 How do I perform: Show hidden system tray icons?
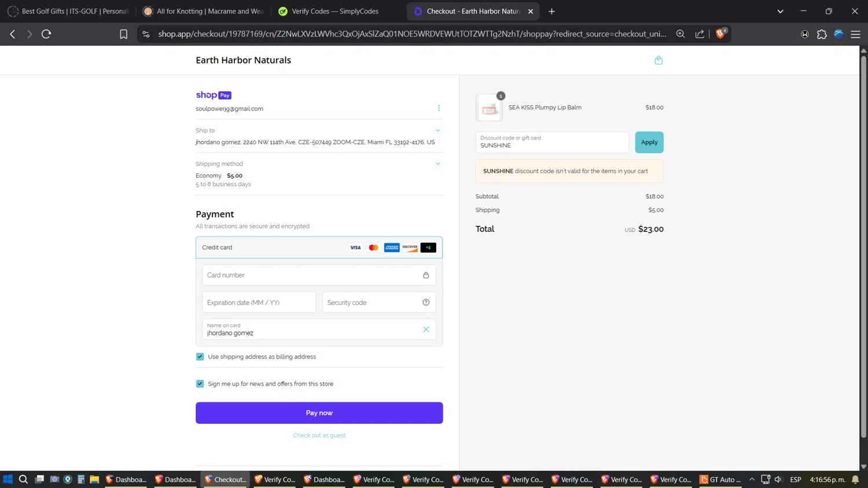752,479
